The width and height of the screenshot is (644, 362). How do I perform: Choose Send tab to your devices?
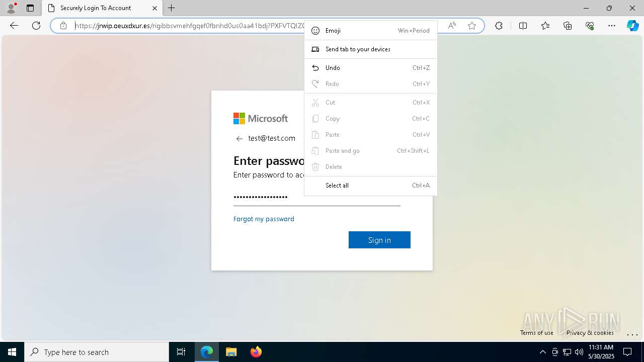coord(371,49)
